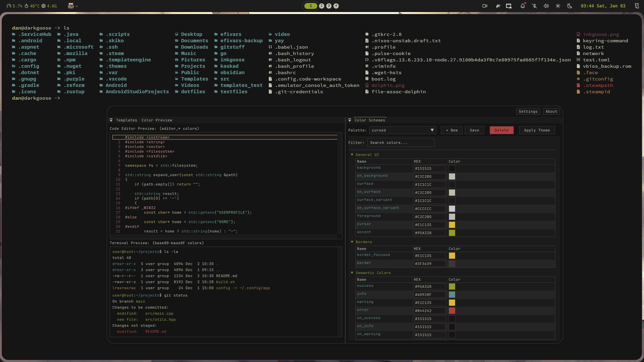Screen dimensions: 644x362
Task: Open the window menu icon beside Templates
Action: (x=111, y=120)
